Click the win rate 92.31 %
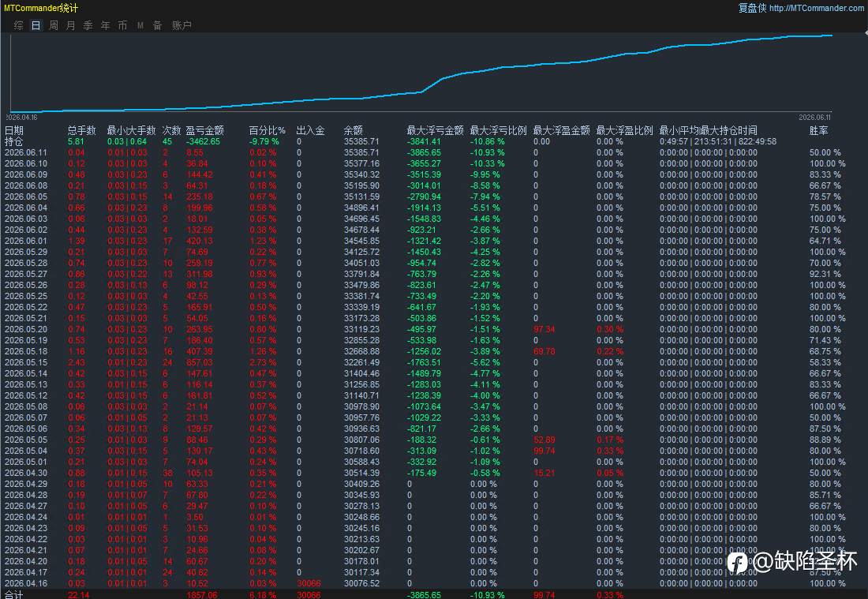Viewport: 868px width, 599px height. tap(825, 274)
